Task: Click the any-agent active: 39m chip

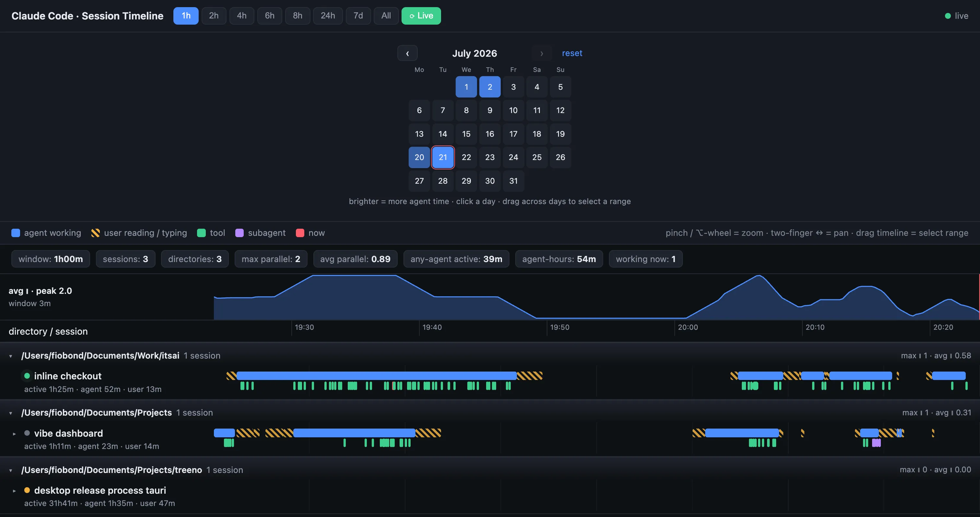Action: pos(456,259)
